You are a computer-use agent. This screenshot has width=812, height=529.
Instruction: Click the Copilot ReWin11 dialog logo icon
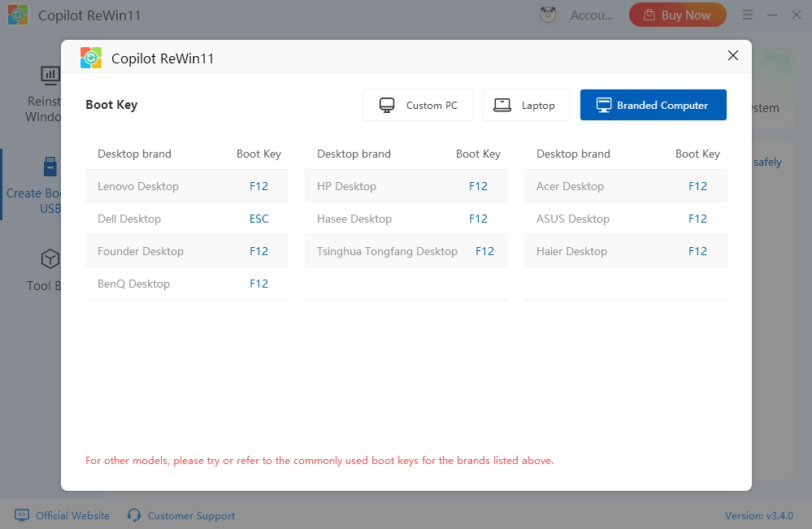click(91, 58)
